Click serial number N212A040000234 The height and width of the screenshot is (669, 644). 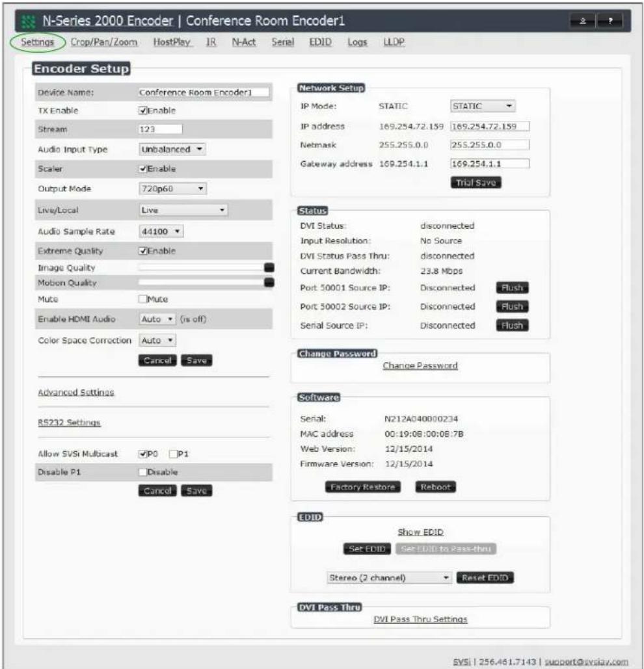(x=422, y=419)
